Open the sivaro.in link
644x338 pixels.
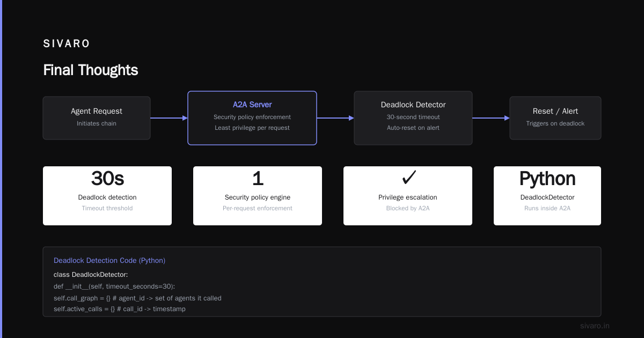pos(595,326)
